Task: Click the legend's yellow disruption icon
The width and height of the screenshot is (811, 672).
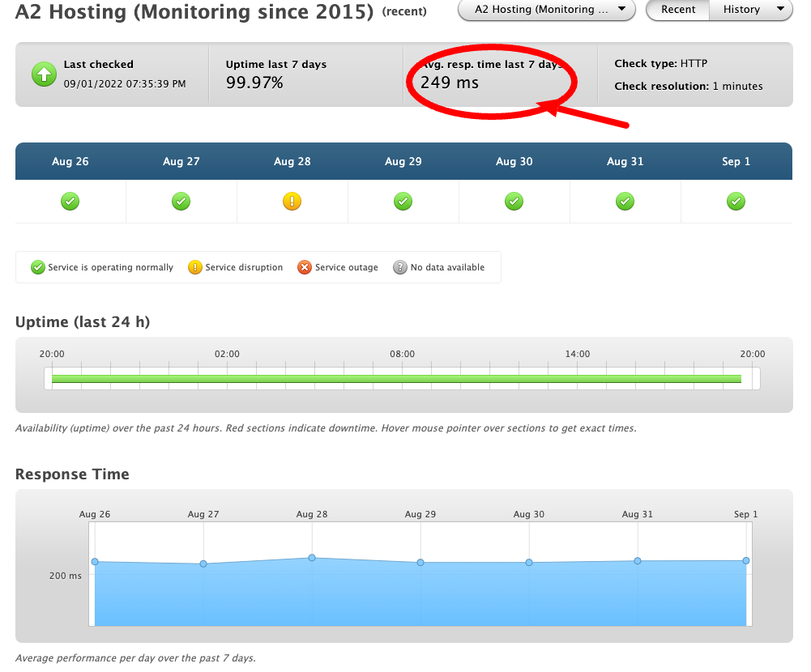Action: coord(195,267)
